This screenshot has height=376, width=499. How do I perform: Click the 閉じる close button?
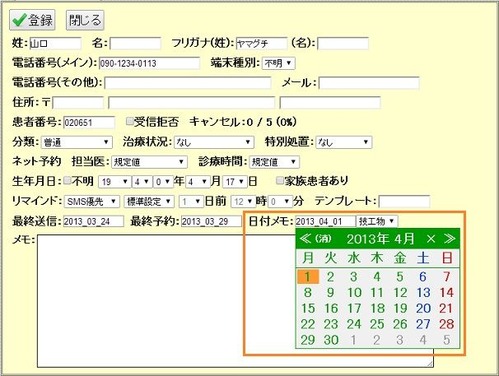pyautogui.click(x=85, y=20)
